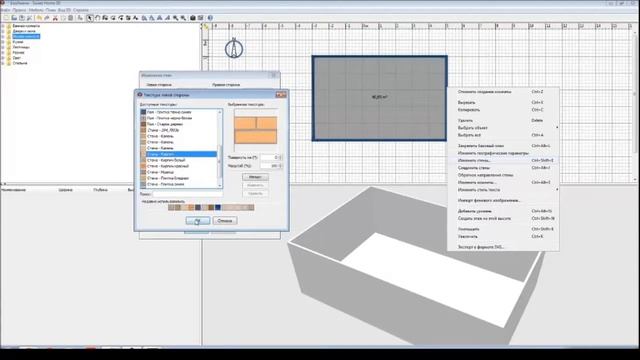Open the Мебель menu
This screenshot has height=360, width=640.
tap(36, 10)
